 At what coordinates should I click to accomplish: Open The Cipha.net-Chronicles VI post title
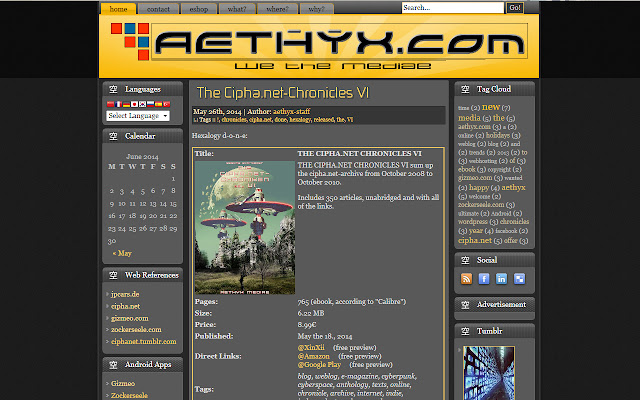283,93
